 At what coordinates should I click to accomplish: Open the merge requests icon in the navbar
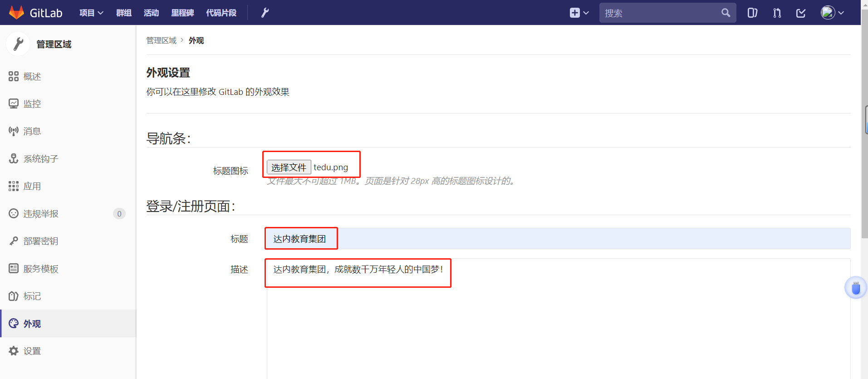coord(777,13)
